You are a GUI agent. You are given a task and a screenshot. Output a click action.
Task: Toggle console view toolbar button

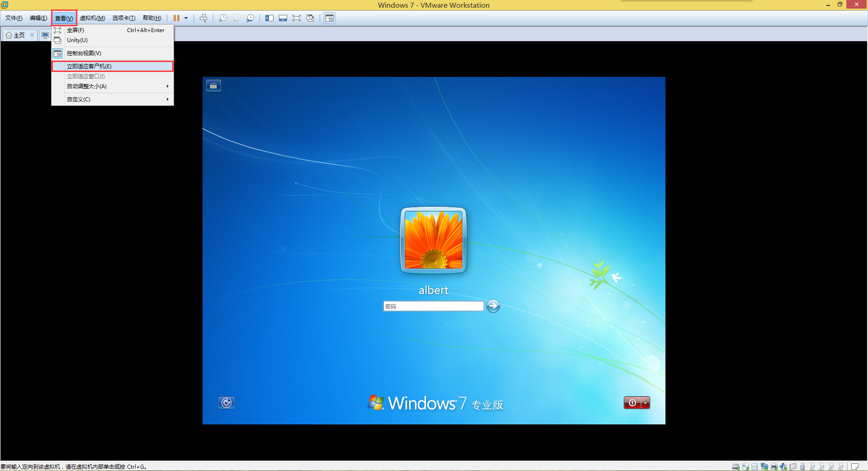click(330, 18)
